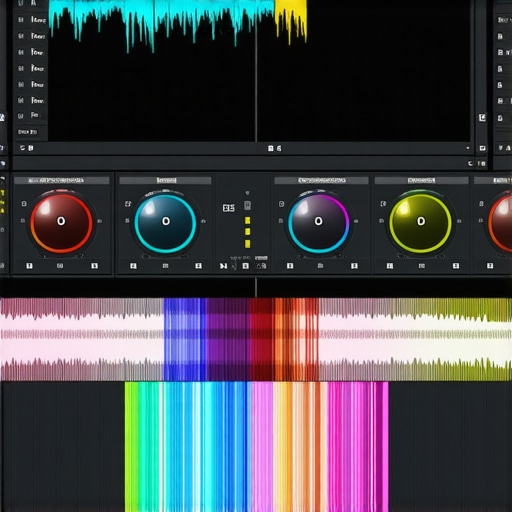
Task: Toggle the small box icon upper-left of yellow-green wheel
Action: (x=383, y=203)
